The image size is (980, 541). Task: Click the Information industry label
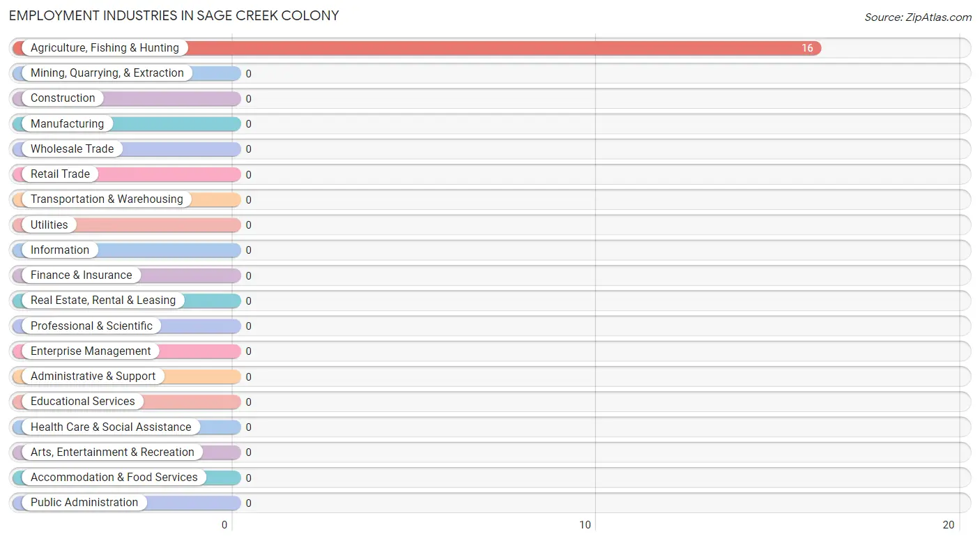60,250
